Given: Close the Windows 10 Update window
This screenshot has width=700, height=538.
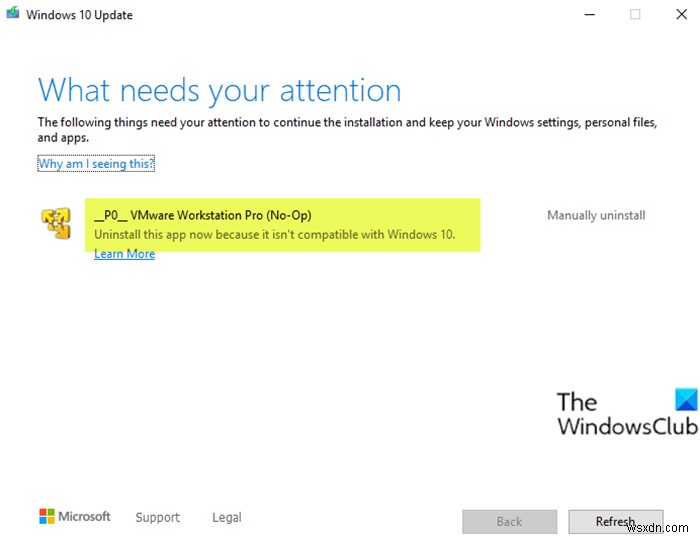Looking at the screenshot, I should (681, 14).
